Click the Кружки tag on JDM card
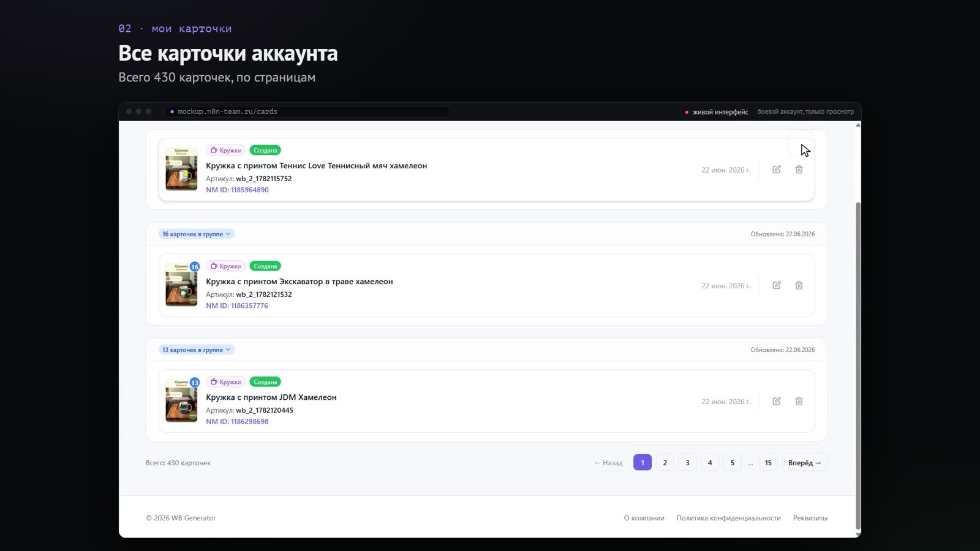Screen dimensions: 980x551 (x=225, y=381)
